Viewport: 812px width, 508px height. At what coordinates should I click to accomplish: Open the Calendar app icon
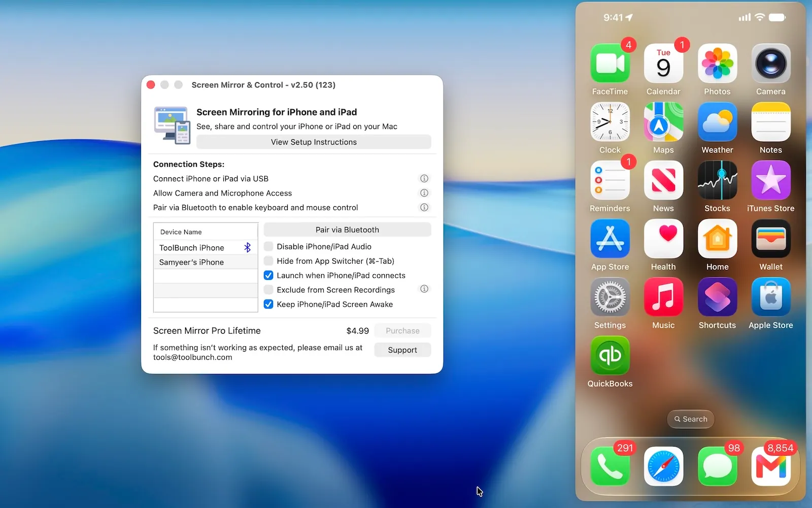coord(663,63)
